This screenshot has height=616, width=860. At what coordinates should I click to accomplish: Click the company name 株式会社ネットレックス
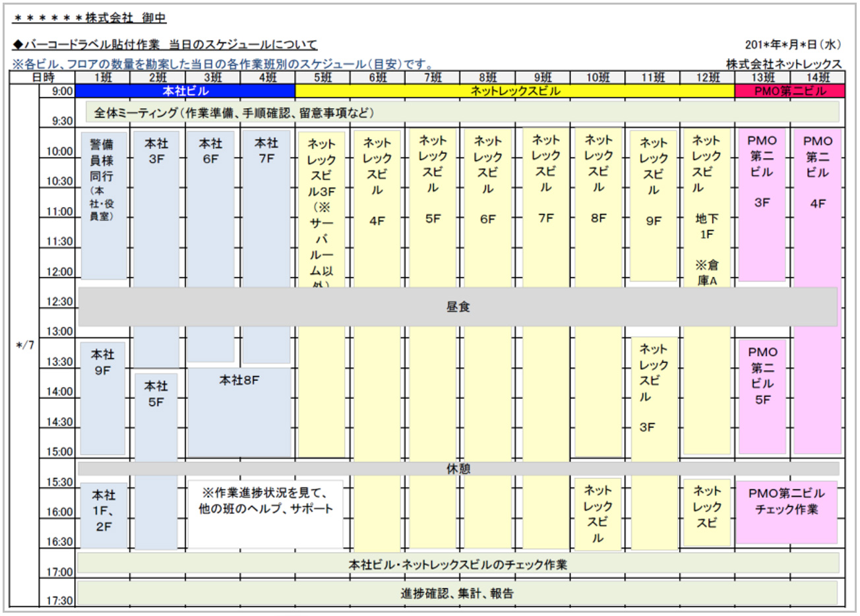[784, 64]
